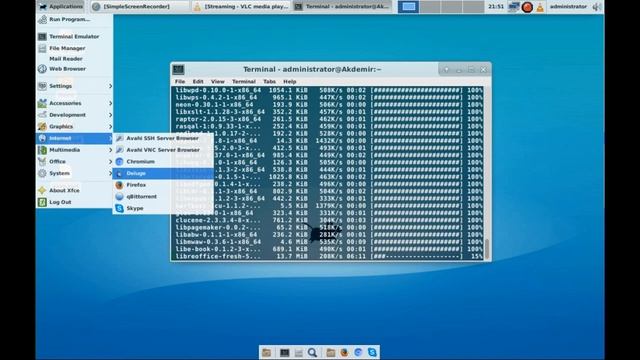Image resolution: width=640 pixels, height=360 pixels.
Task: Open File Manager from the menu
Action: click(74, 48)
